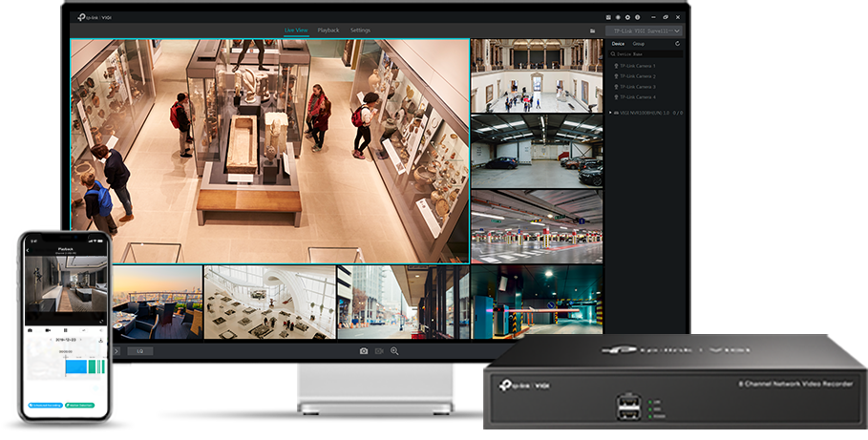
Task: Tap the Motion Detection button on phone
Action: [80, 405]
